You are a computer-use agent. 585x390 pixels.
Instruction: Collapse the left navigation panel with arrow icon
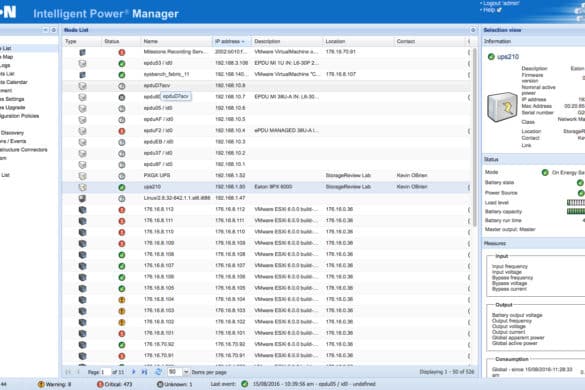point(45,30)
